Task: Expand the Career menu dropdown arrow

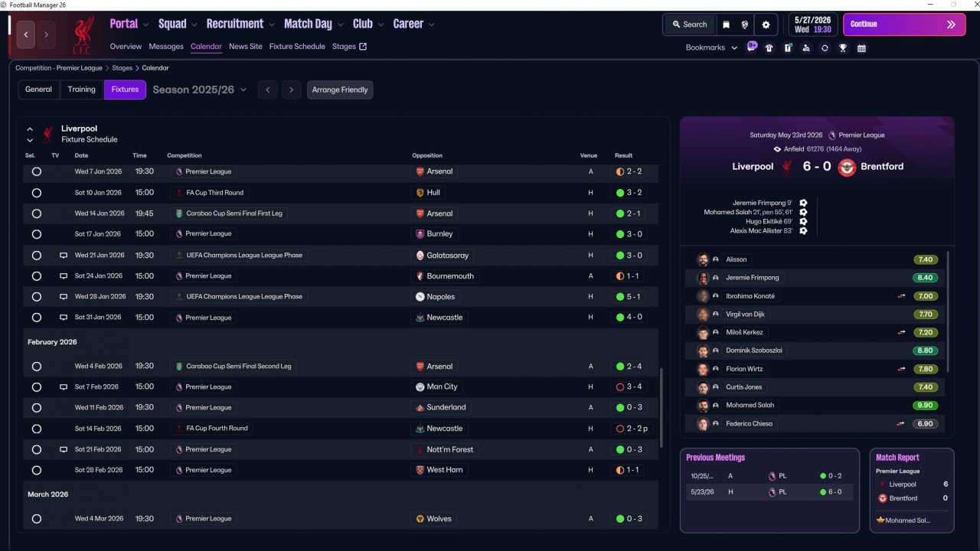Action: (x=432, y=24)
